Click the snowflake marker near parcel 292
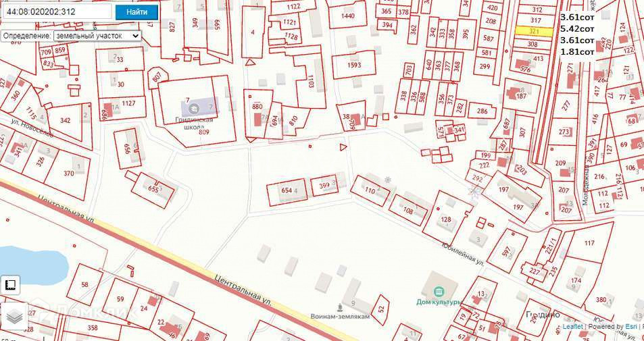This screenshot has width=644, height=341. pos(476,190)
